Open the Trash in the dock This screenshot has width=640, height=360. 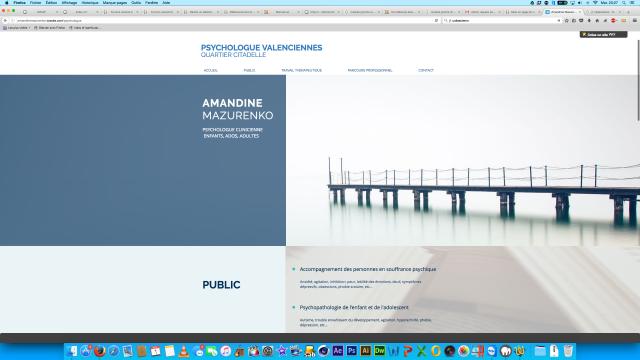click(x=568, y=351)
